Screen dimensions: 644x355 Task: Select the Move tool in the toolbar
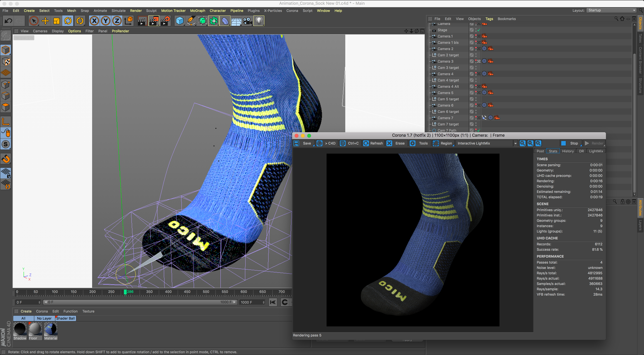pyautogui.click(x=45, y=21)
